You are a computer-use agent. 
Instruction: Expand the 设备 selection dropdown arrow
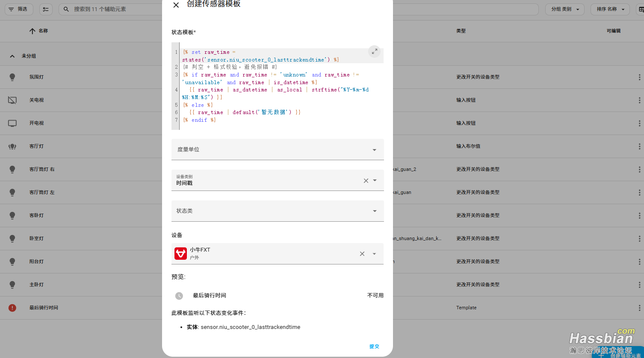pos(374,254)
